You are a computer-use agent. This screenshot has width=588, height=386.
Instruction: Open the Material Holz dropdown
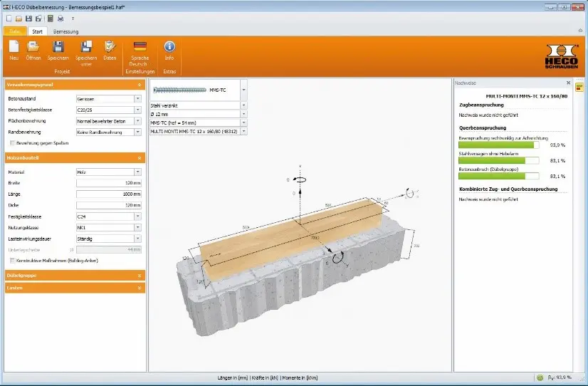coord(138,172)
